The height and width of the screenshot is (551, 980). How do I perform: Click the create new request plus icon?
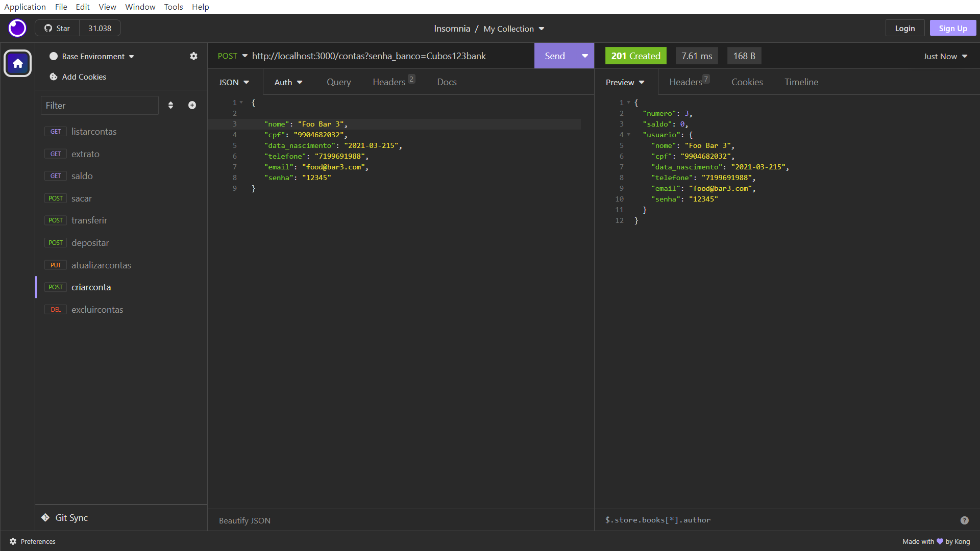192,105
